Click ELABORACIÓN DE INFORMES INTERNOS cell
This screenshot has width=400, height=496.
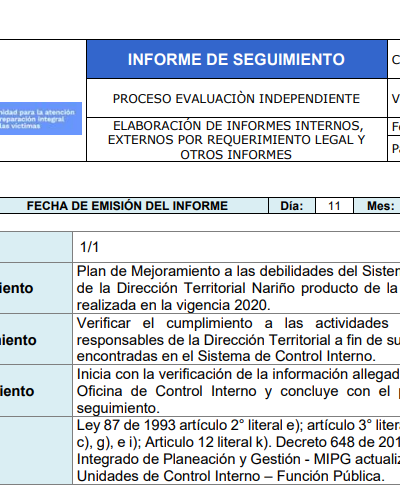click(237, 140)
